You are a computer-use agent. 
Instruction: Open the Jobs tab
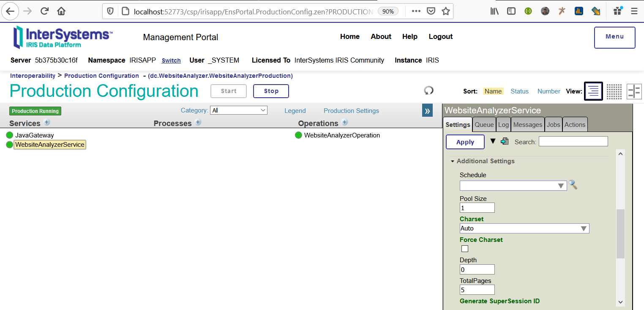coord(553,124)
